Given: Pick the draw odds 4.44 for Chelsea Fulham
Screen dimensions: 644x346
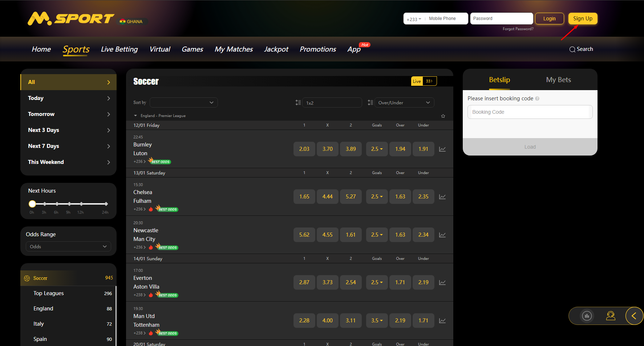Looking at the screenshot, I should coord(327,197).
